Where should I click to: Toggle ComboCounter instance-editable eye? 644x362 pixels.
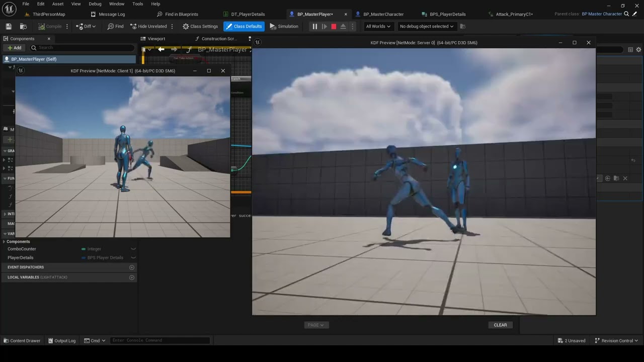pyautogui.click(x=133, y=249)
